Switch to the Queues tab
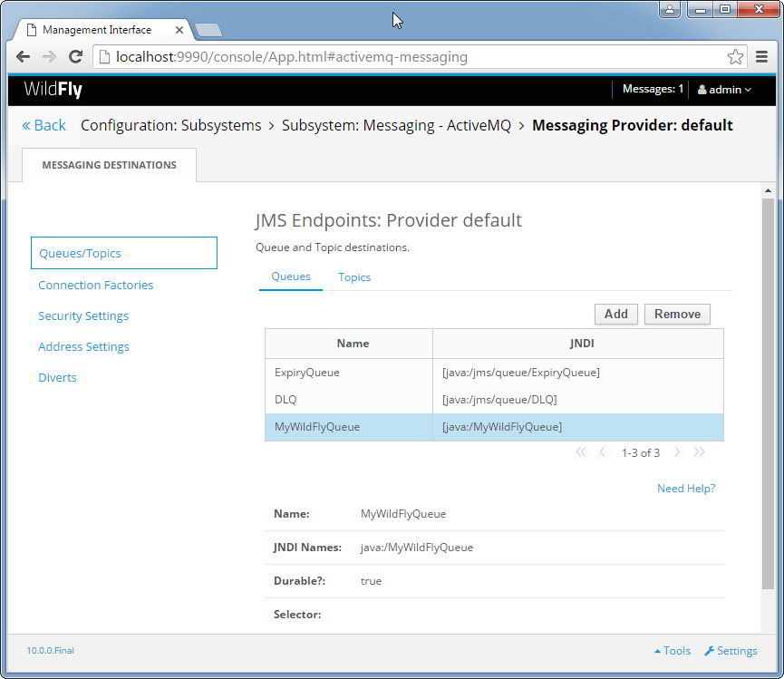The width and height of the screenshot is (784, 679). pyautogui.click(x=291, y=276)
